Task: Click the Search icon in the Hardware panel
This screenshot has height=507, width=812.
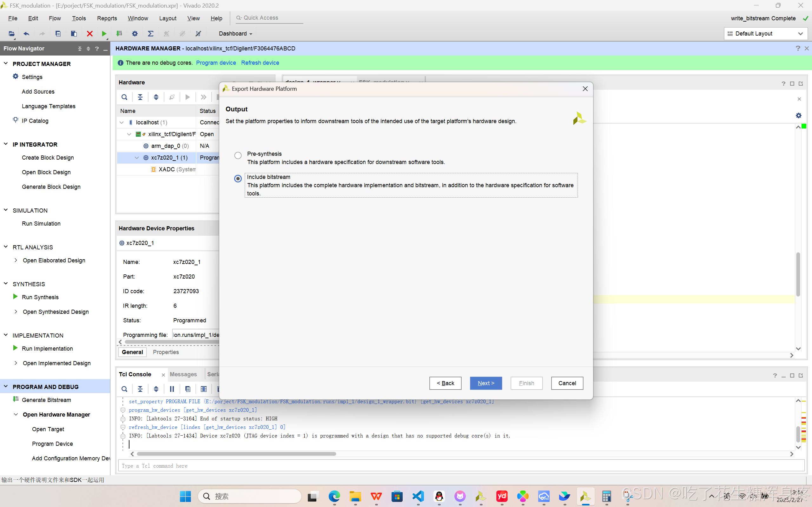Action: (124, 97)
